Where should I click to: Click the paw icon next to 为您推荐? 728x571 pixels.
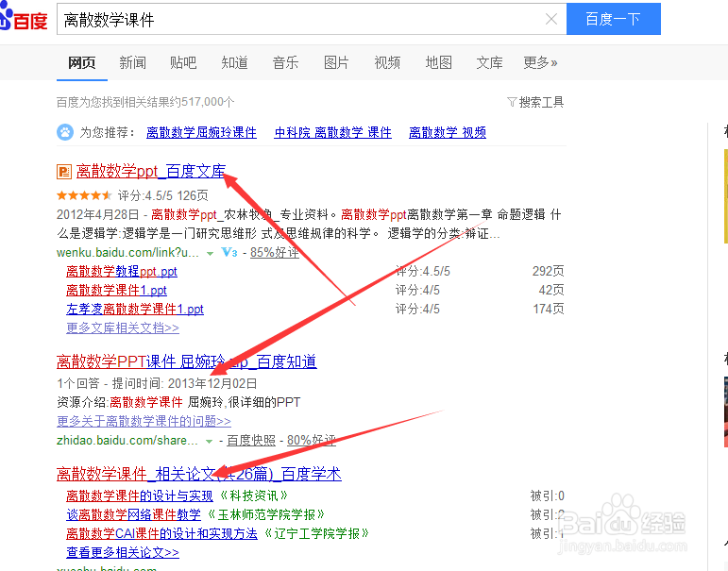(65, 132)
